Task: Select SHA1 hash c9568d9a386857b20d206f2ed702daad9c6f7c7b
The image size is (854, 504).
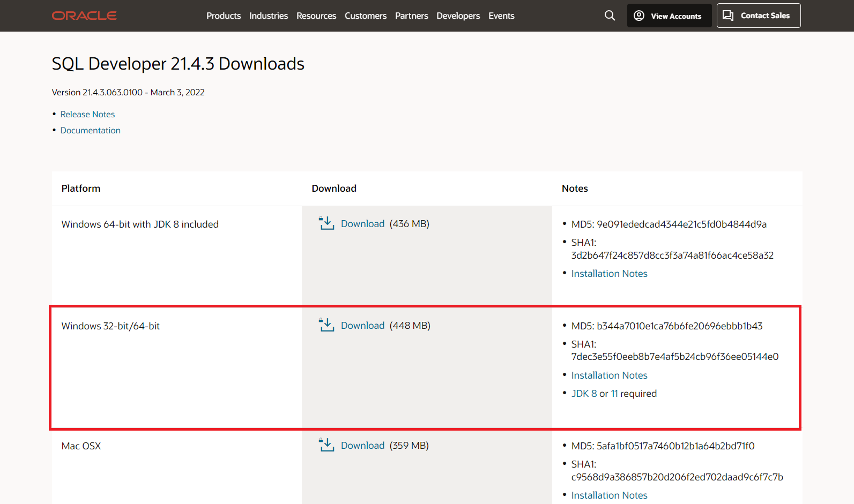Action: coord(678,477)
